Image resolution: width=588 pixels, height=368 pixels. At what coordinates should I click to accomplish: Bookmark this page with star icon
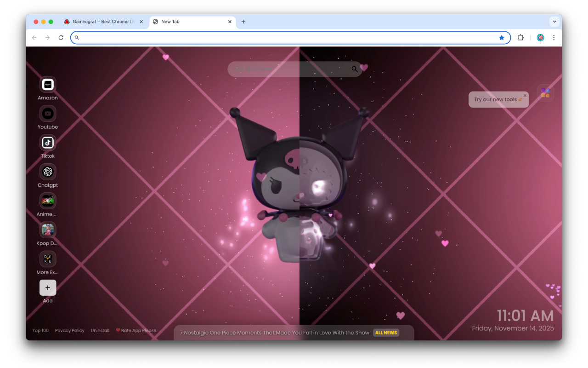tap(502, 38)
